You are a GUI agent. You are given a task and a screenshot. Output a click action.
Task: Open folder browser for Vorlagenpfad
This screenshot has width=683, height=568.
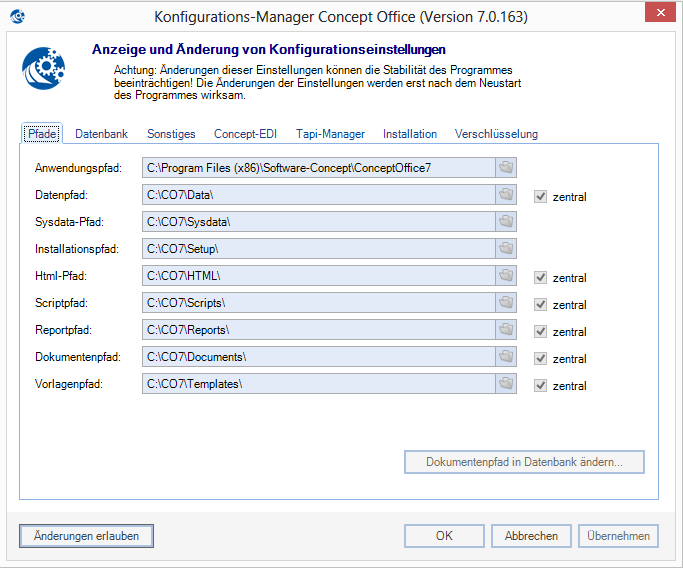(x=506, y=383)
